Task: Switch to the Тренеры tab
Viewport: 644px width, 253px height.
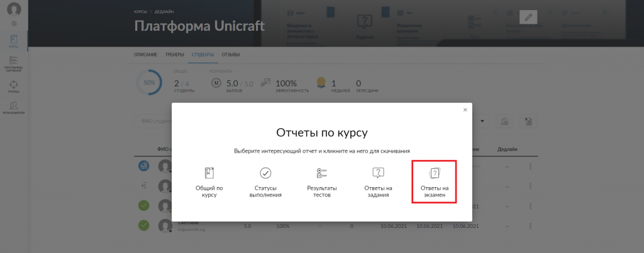Action: pos(175,55)
